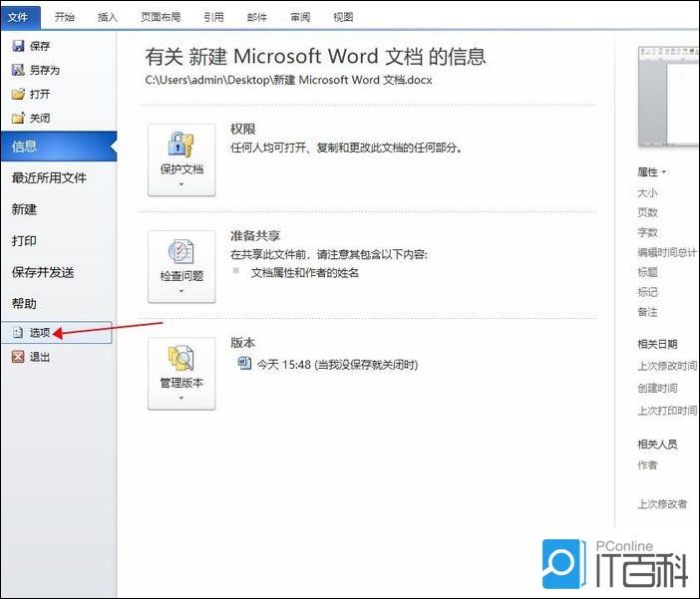Image resolution: width=700 pixels, height=599 pixels.
Task: Click the document preview thumbnail
Action: click(x=668, y=97)
